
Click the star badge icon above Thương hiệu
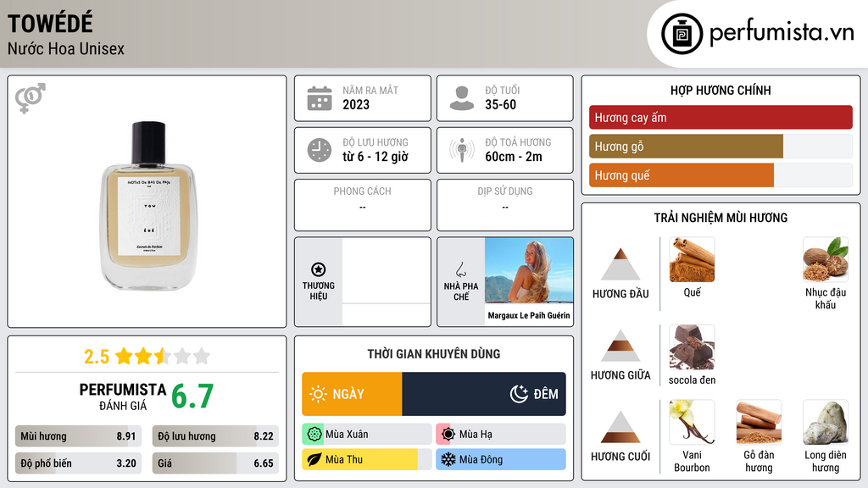click(x=319, y=269)
